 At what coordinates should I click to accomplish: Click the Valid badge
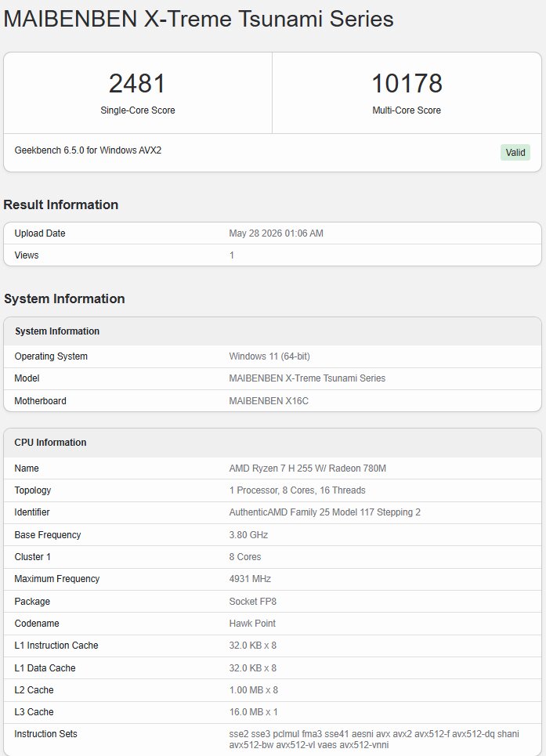click(x=515, y=152)
